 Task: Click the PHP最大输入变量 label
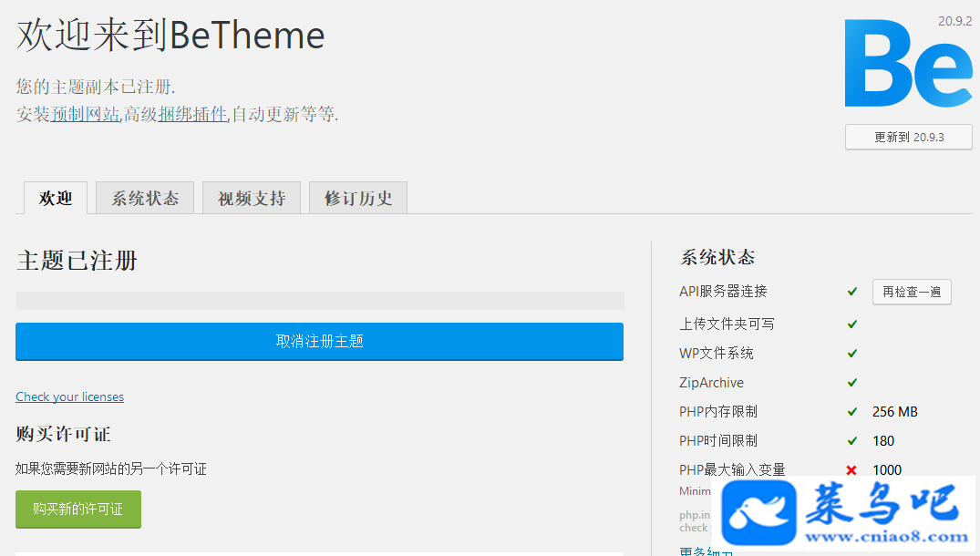(733, 469)
